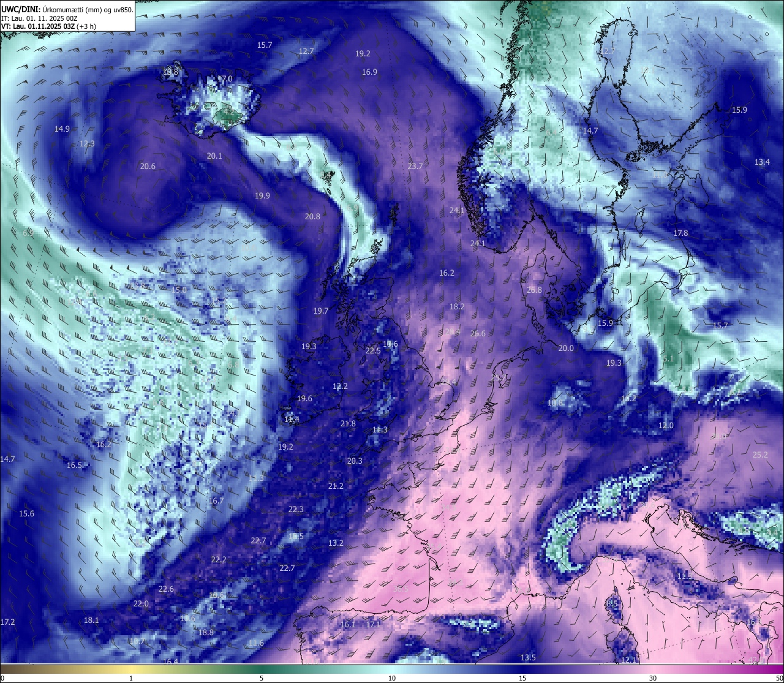This screenshot has height=683, width=784.
Task: Click the 15.0 value over the Atlantic
Action: point(179,290)
